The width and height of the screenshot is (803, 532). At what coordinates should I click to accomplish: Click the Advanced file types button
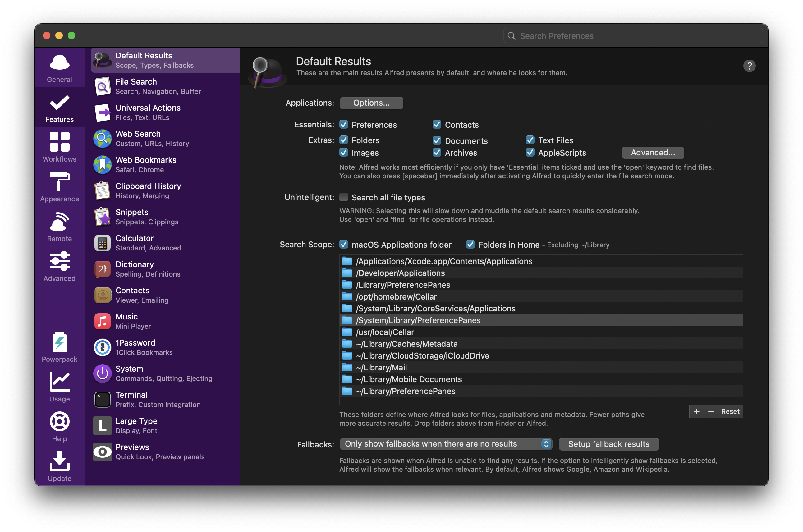pos(653,153)
